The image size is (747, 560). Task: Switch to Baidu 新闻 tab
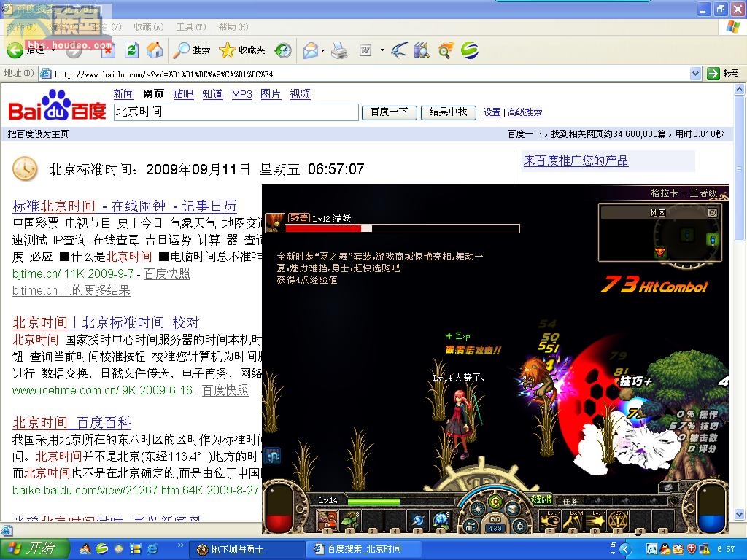click(123, 94)
